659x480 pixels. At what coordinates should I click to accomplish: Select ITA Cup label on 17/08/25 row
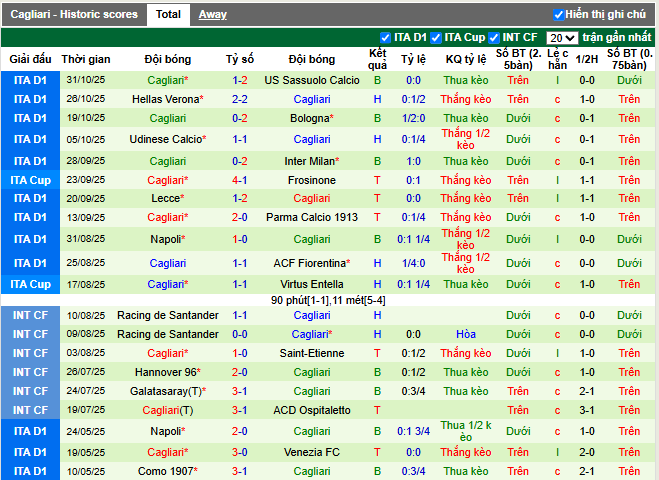point(30,284)
